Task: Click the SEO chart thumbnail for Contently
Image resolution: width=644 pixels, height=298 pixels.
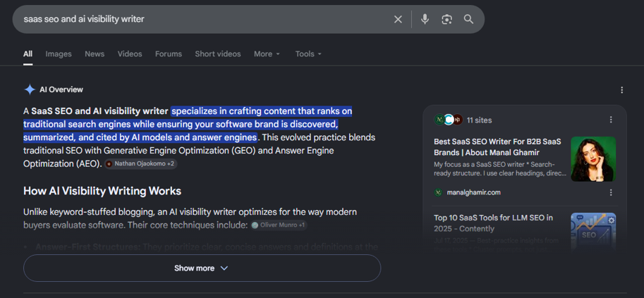Action: tap(593, 232)
